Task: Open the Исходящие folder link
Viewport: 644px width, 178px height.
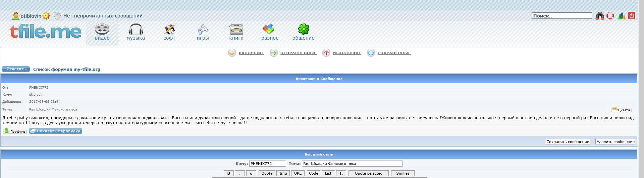Action: click(x=347, y=53)
